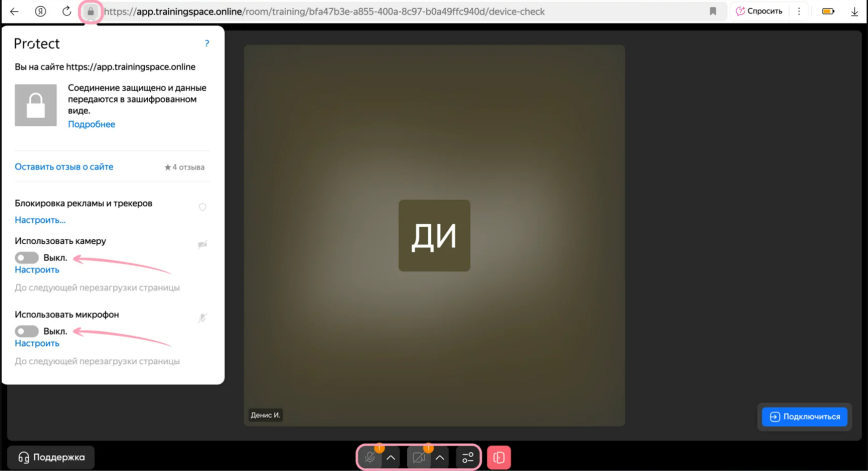Open the browser three-dot menu
The image size is (868, 471).
pyautogui.click(x=799, y=11)
